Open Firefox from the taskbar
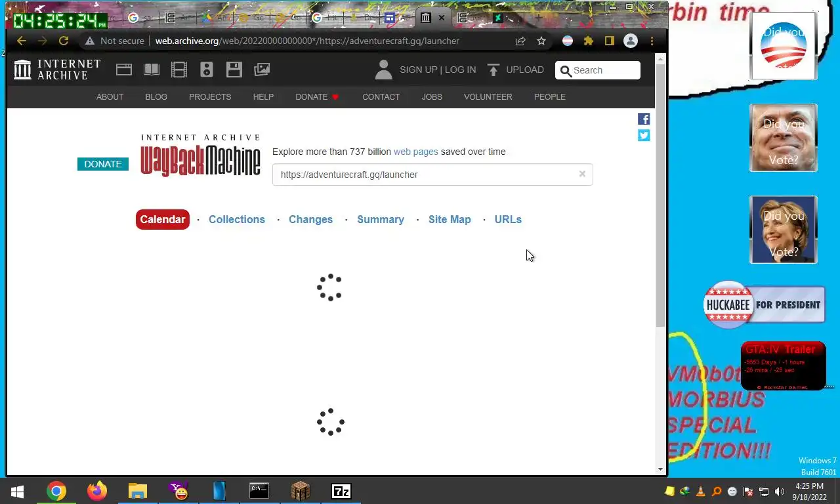Screen dimensions: 840x504 pos(97,491)
